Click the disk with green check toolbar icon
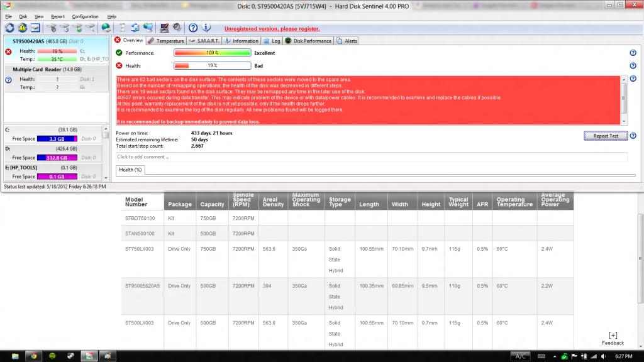Image resolution: width=644 pixels, height=362 pixels. 77,28
